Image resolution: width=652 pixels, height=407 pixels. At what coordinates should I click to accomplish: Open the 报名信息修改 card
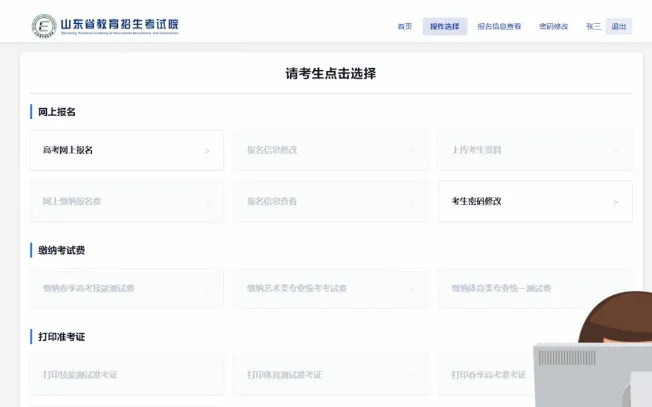coord(331,150)
